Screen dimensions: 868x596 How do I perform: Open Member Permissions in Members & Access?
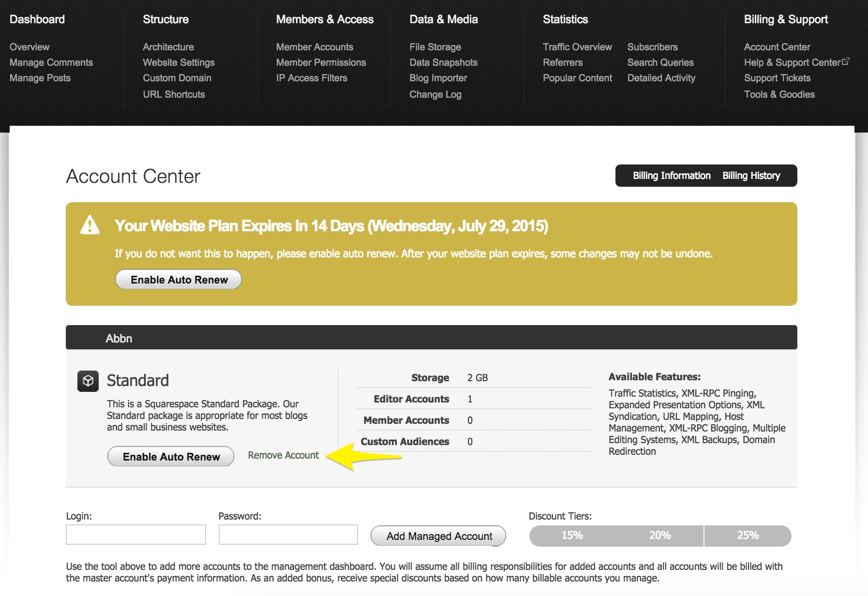[x=321, y=62]
